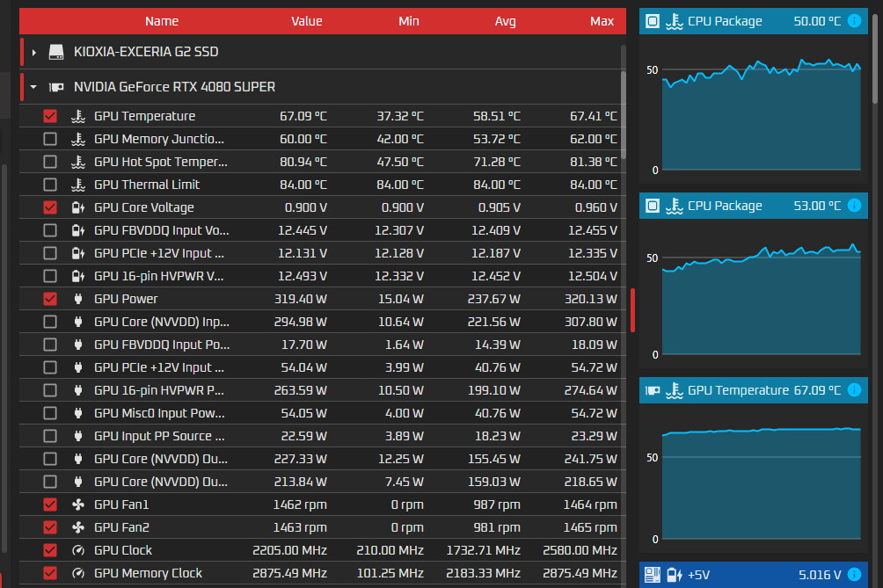The image size is (883, 588).
Task: Click the CPU chip icon on 53.00 °C panel
Action: click(652, 206)
